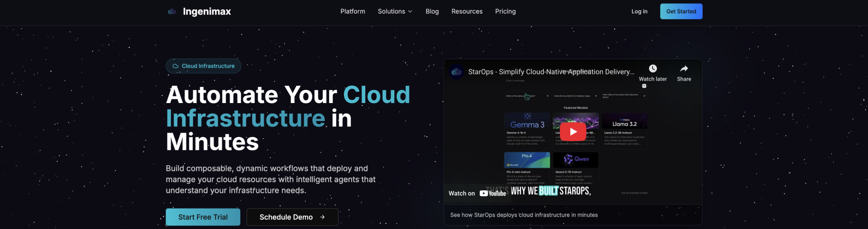868x229 pixels.
Task: Go to the Platform page
Action: 352,11
